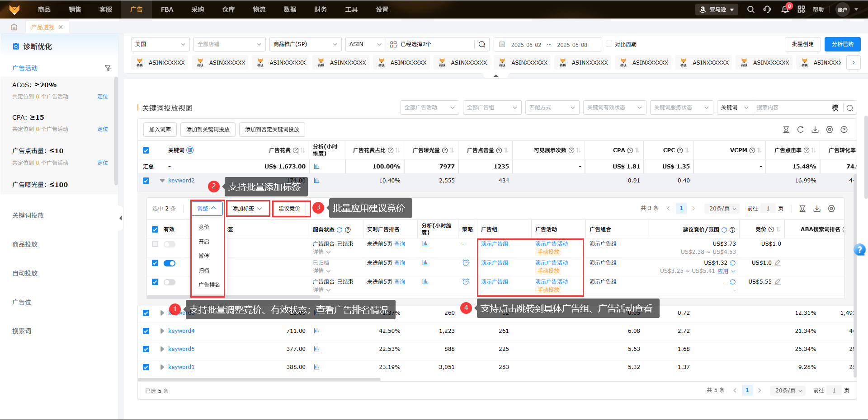The image size is (868, 420).
Task: Open the hourly analysis chart for keyword4
Action: [x=316, y=331]
